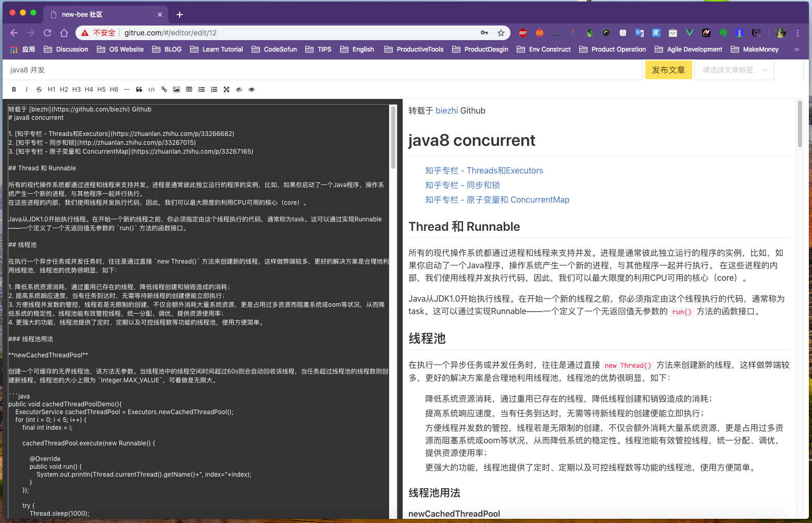Edit the article title field java8 并发
The image size is (812, 523).
pyautogui.click(x=323, y=70)
